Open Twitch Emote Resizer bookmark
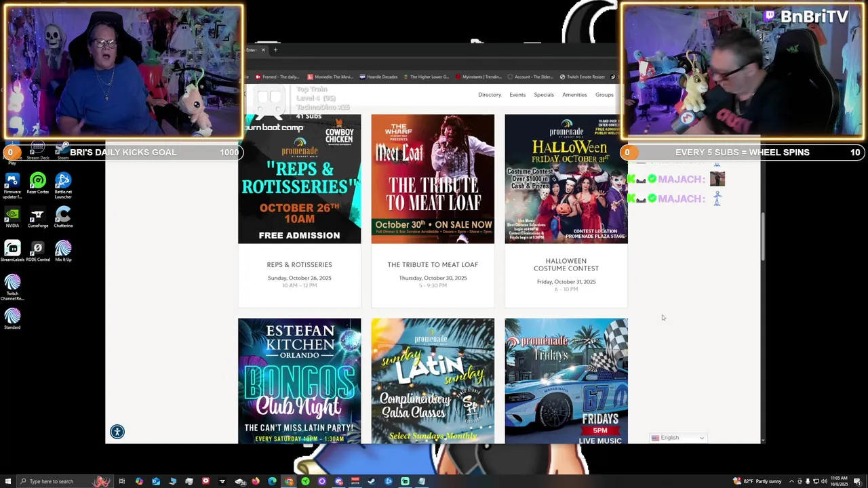Viewport: 868px width, 488px height. (x=583, y=77)
